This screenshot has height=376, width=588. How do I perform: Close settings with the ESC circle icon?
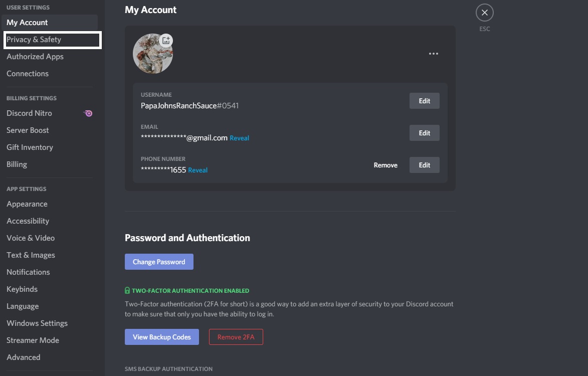coord(485,13)
